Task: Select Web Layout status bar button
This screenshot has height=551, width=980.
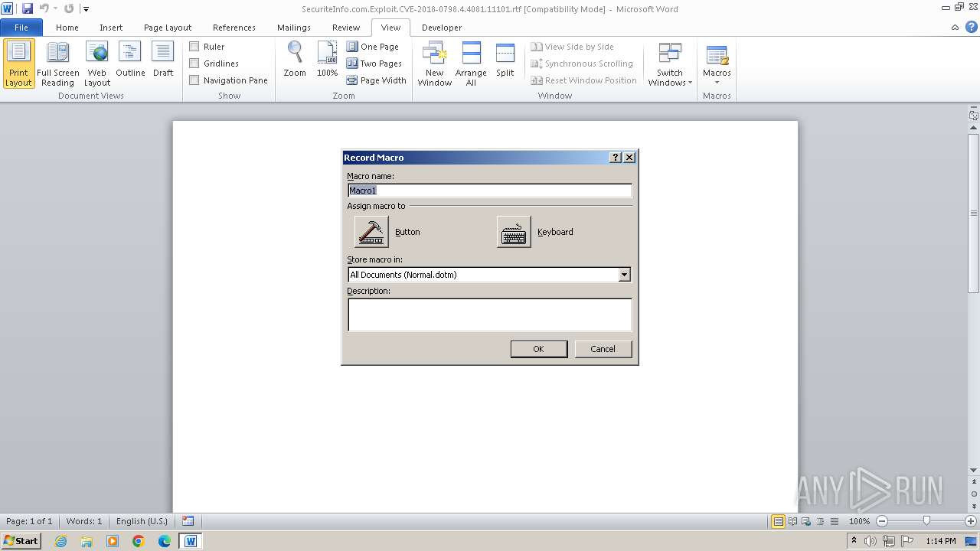Action: [x=805, y=521]
